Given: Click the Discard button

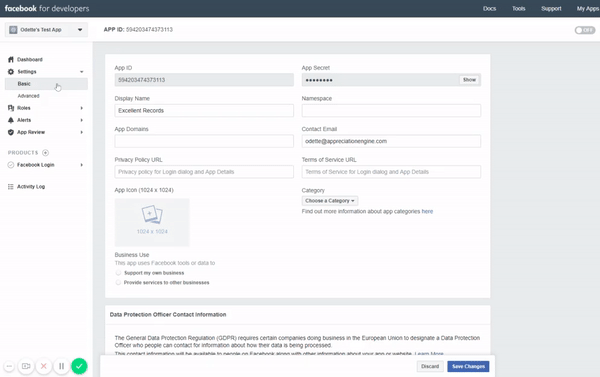Looking at the screenshot, I should pos(430,366).
